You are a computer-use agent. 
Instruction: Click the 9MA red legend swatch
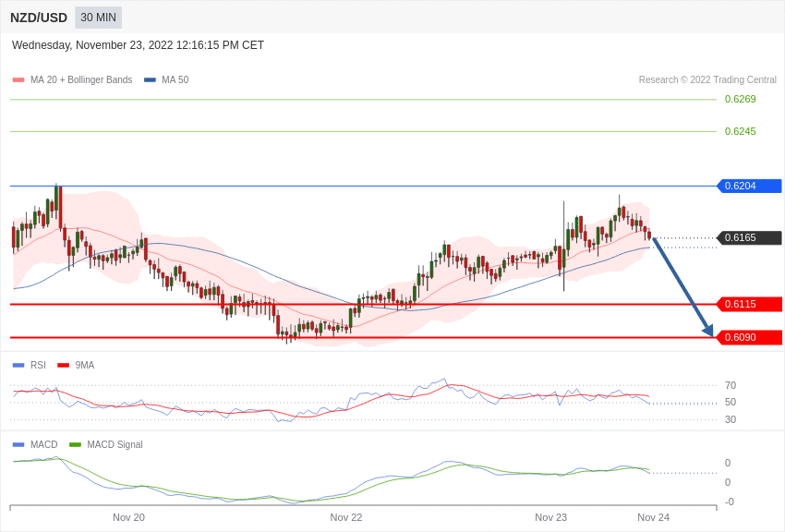click(64, 366)
